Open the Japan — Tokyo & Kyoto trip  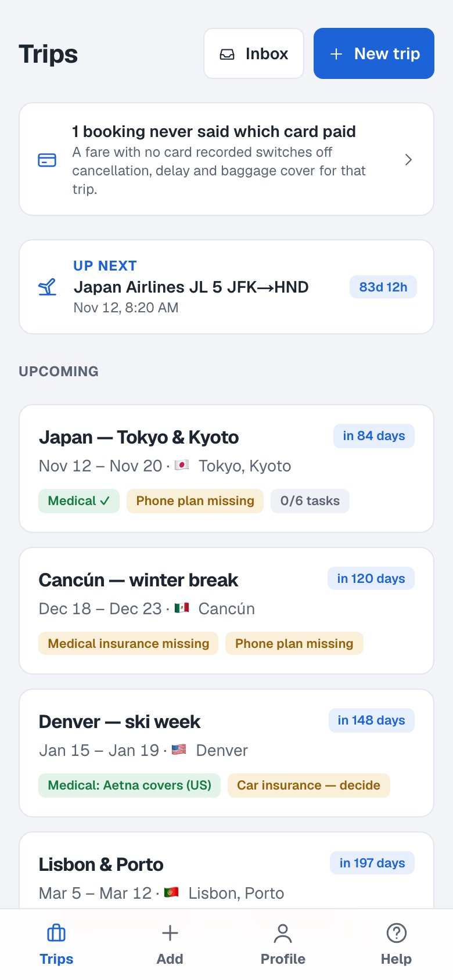pyautogui.click(x=227, y=469)
